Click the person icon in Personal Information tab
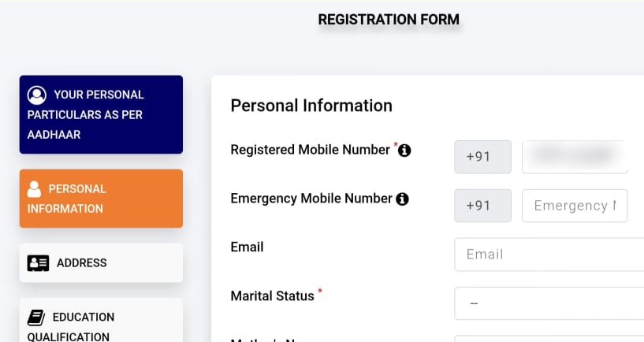 pyautogui.click(x=34, y=189)
